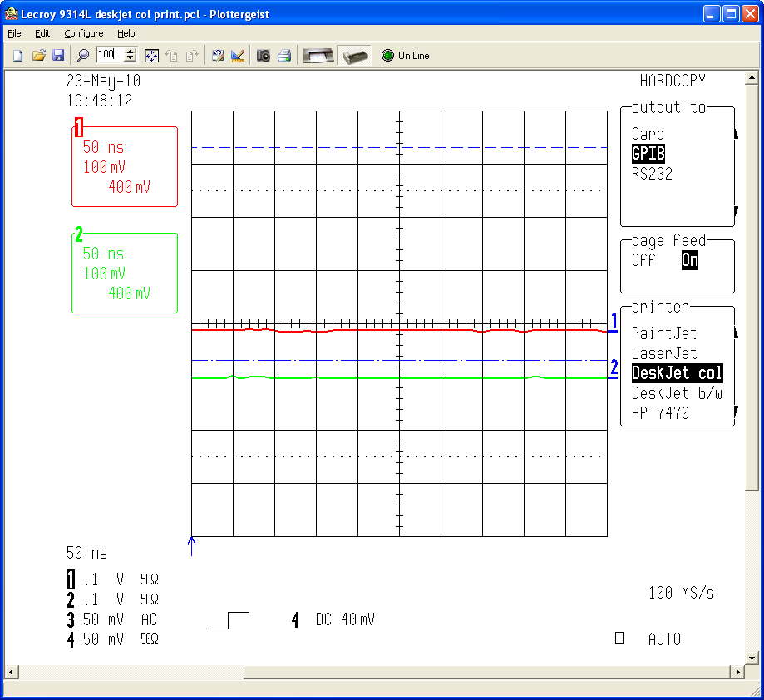
Task: Create a new document with the blank page icon
Action: [17, 55]
